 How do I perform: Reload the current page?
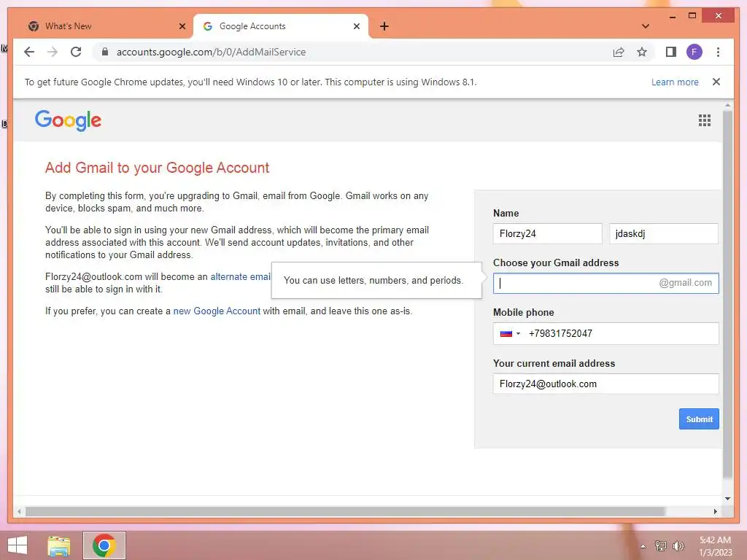[76, 52]
